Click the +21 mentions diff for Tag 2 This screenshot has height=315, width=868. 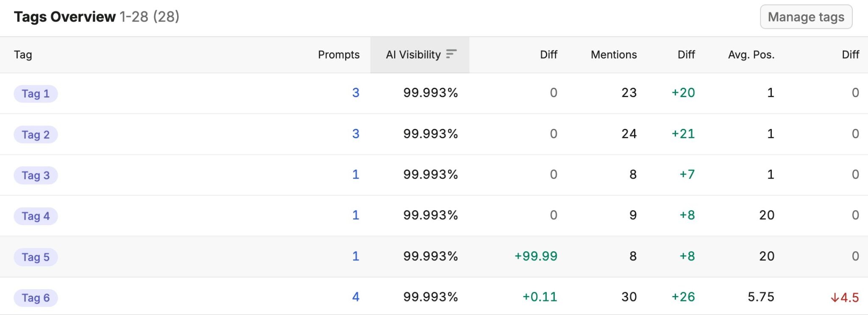pos(683,134)
